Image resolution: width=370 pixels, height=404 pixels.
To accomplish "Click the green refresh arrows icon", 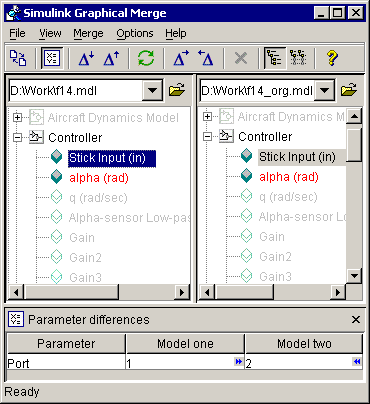I will pyautogui.click(x=146, y=58).
